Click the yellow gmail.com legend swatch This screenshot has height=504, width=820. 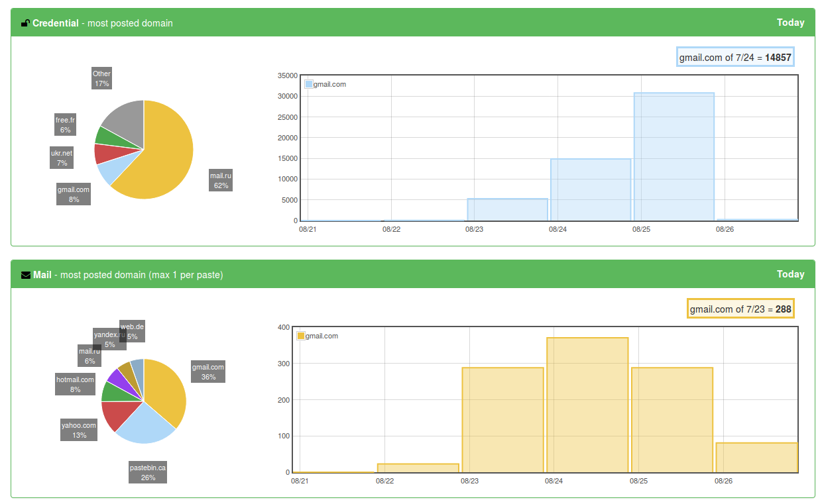300,336
